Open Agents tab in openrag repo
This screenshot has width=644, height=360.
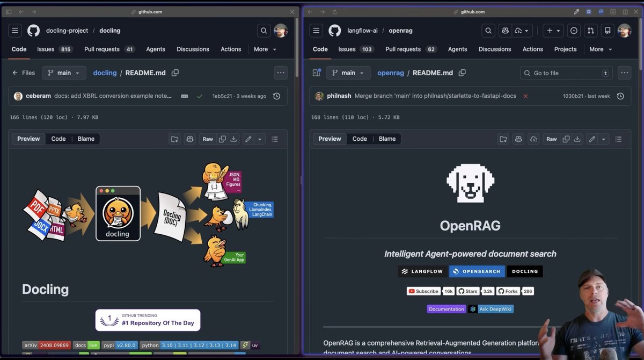[458, 49]
